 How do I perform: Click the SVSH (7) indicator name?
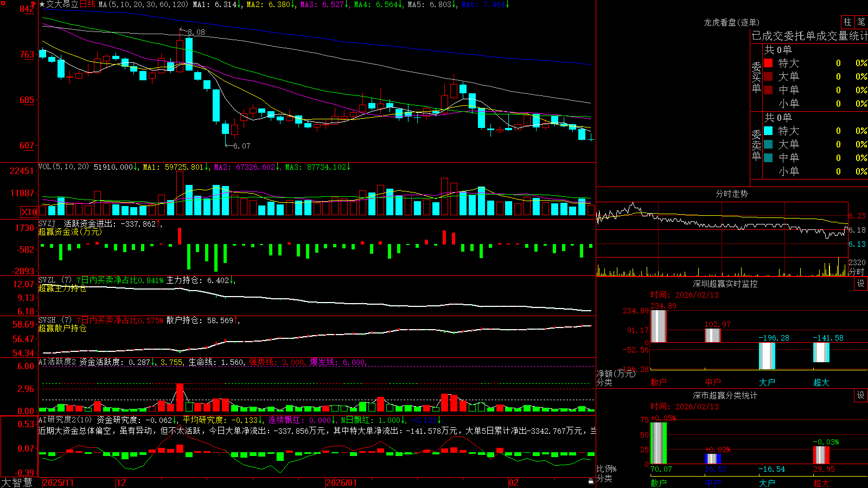pyautogui.click(x=55, y=320)
